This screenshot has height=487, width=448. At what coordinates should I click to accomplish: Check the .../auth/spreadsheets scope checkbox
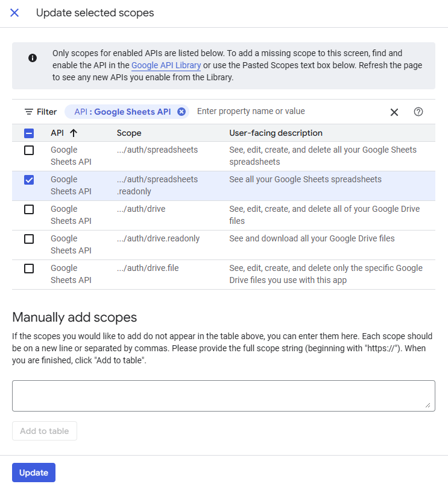29,150
